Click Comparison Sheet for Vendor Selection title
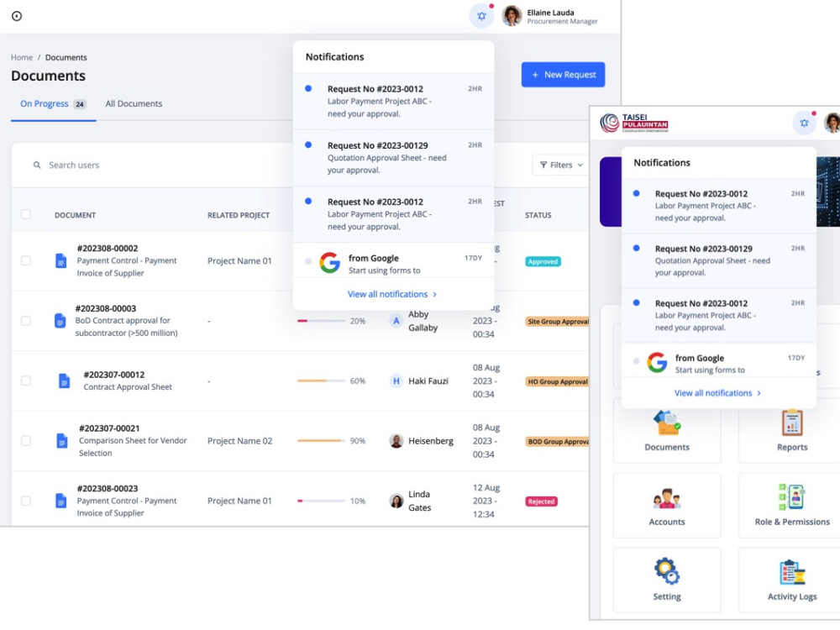 [133, 447]
